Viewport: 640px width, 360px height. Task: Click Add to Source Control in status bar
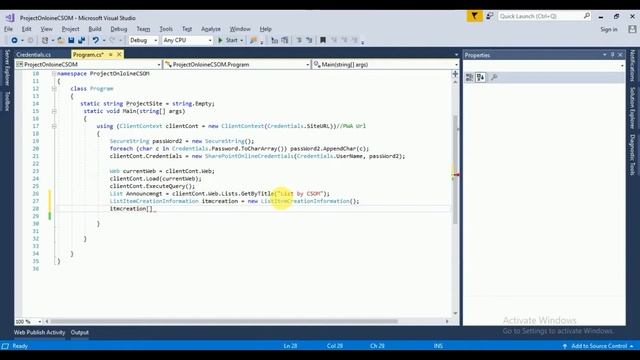click(x=599, y=346)
